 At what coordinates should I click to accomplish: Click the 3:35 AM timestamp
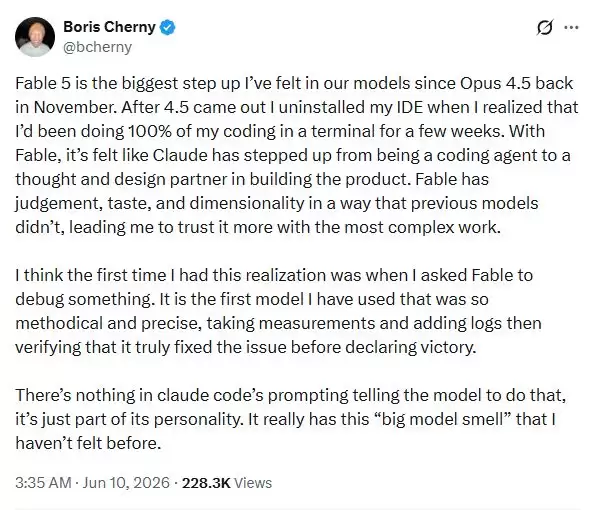tap(43, 483)
